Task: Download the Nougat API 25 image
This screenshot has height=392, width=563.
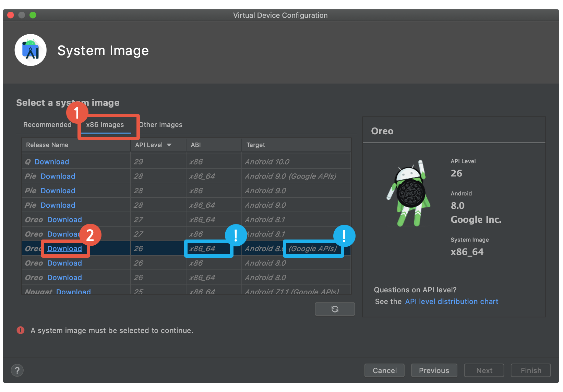Action: (73, 291)
